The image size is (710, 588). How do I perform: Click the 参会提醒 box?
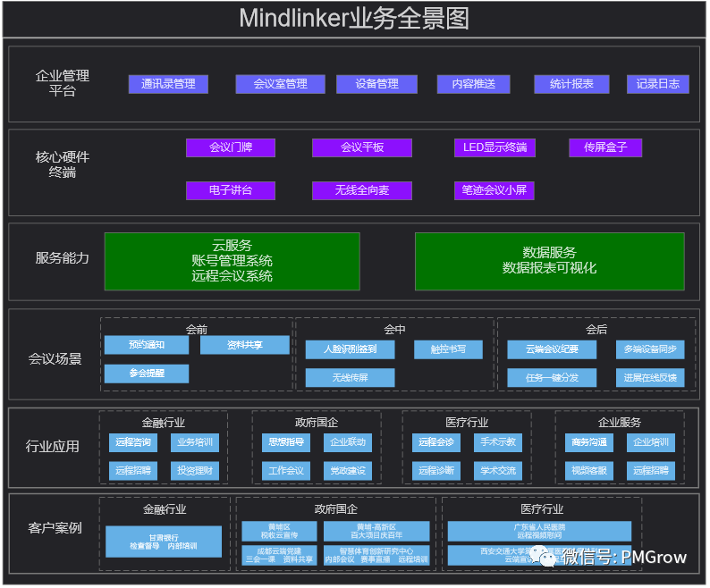point(147,374)
